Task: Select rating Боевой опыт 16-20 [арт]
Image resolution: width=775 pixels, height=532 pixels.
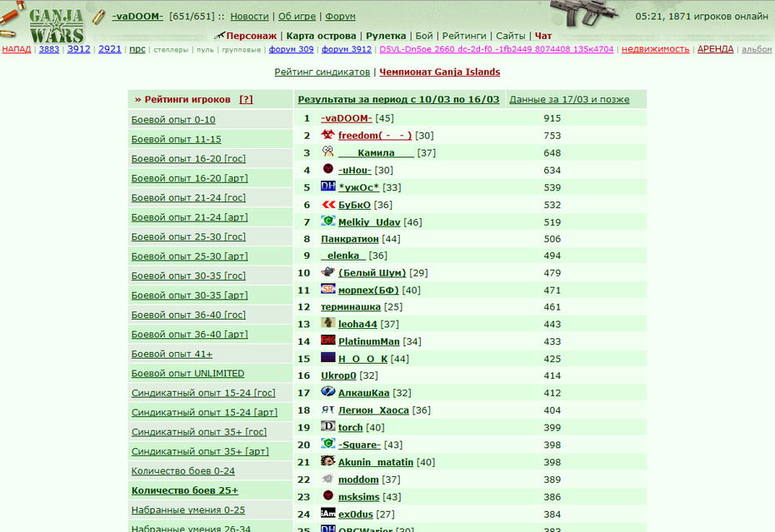Action: point(189,178)
